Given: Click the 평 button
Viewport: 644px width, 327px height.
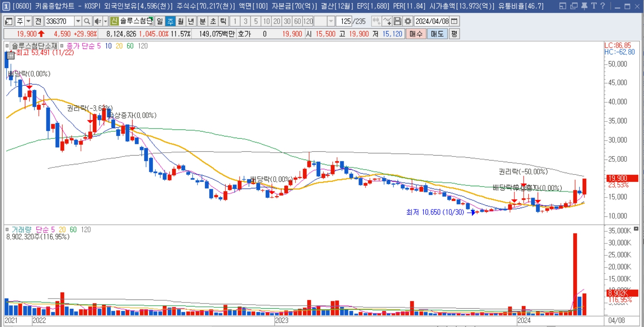Looking at the screenshot, I should click(454, 34).
